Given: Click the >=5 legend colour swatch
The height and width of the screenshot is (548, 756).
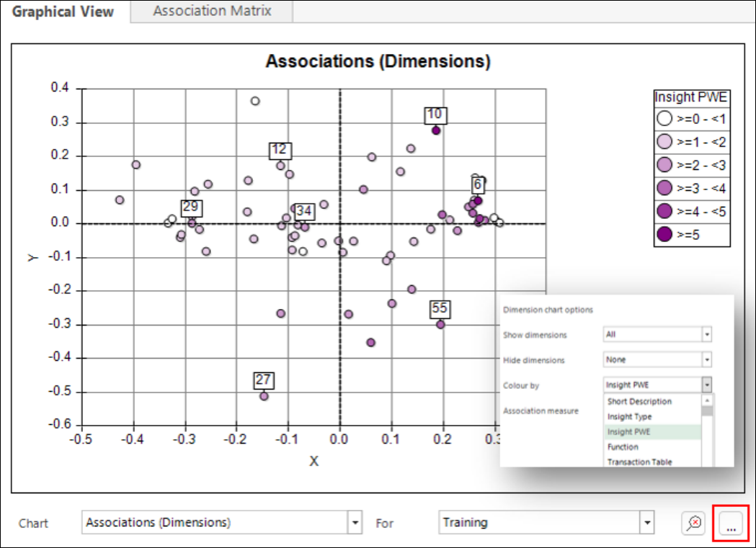Looking at the screenshot, I should tap(665, 235).
